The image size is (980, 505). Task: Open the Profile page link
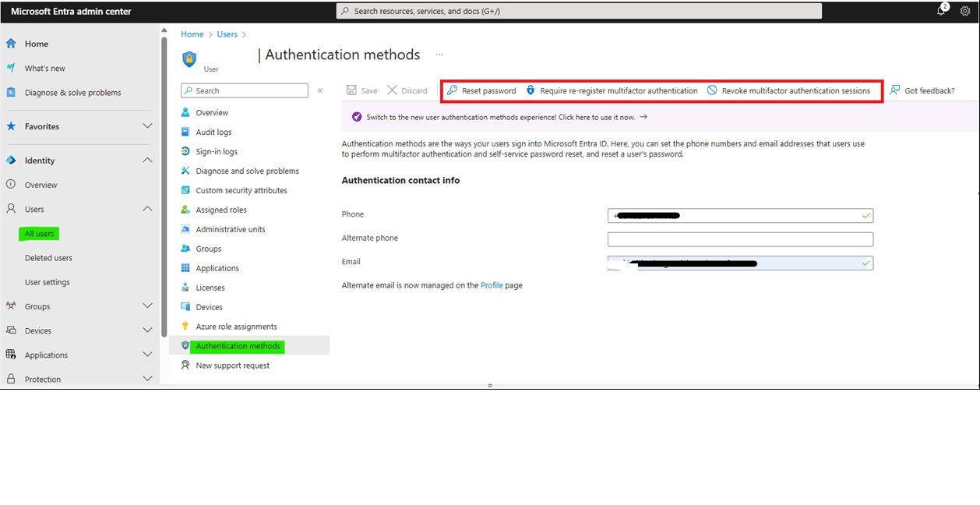(492, 285)
